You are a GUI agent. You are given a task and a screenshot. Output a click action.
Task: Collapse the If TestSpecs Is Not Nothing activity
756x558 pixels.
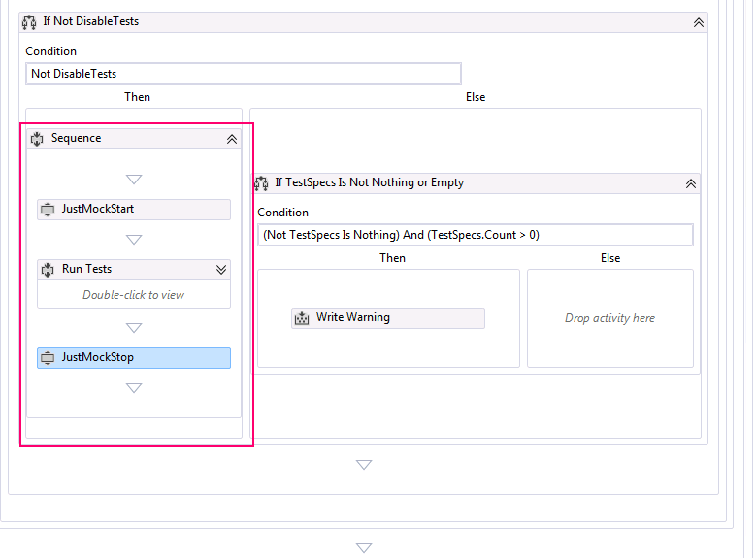690,182
